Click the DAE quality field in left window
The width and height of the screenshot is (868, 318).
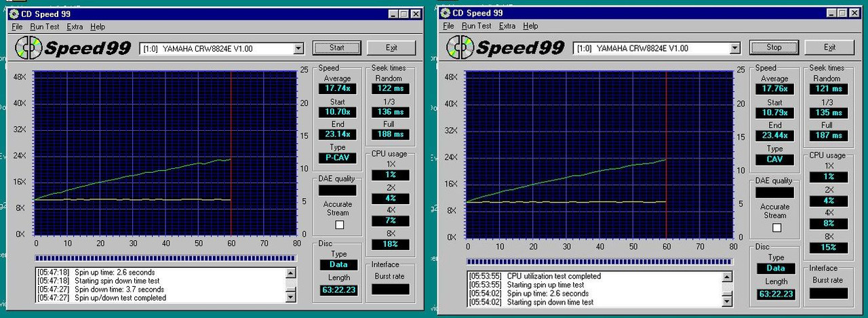click(x=338, y=191)
